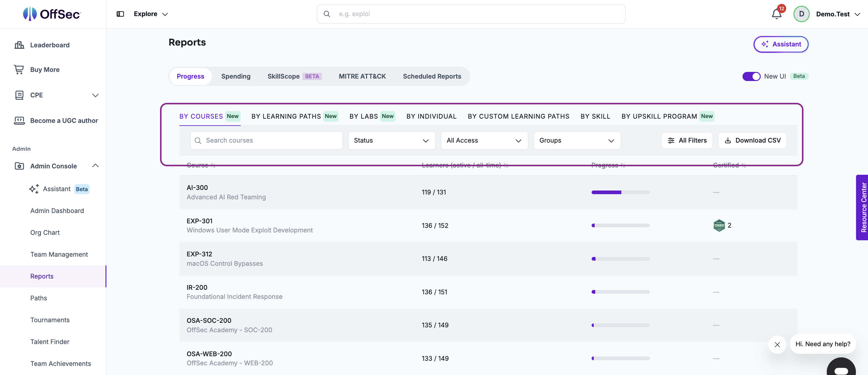Image resolution: width=868 pixels, height=375 pixels.
Task: Click the CPE document icon
Action: [x=19, y=95]
